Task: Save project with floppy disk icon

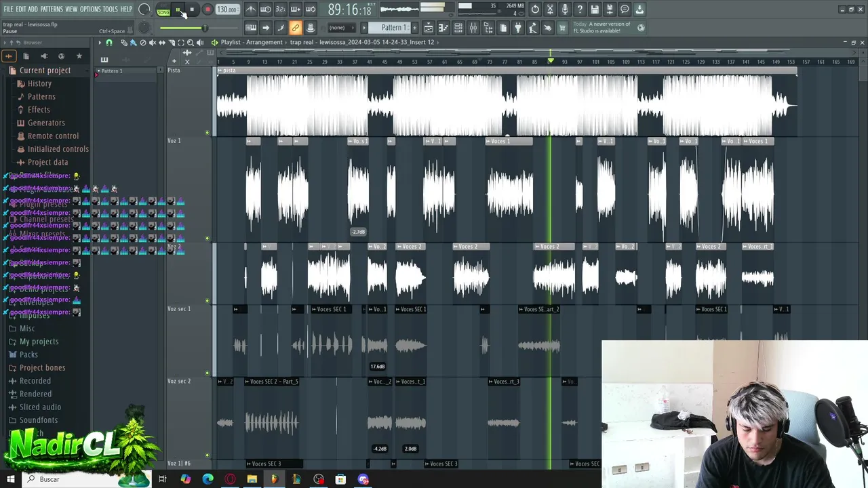Action: click(595, 9)
